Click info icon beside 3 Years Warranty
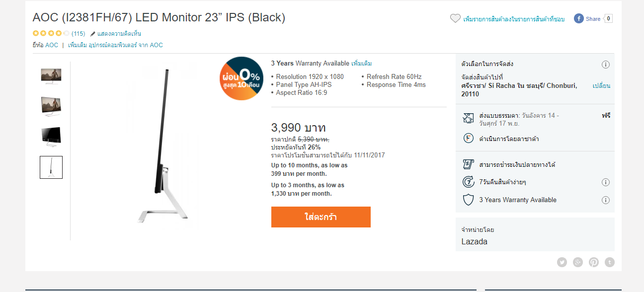644x292 pixels. pyautogui.click(x=606, y=200)
